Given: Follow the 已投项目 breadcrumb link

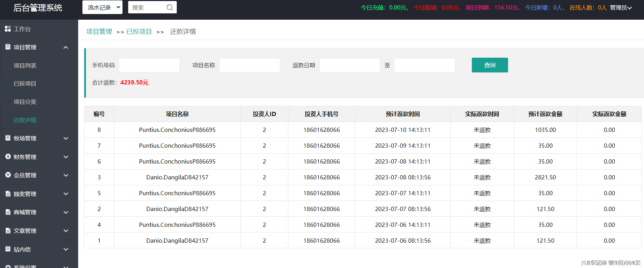Looking at the screenshot, I should coord(139,32).
